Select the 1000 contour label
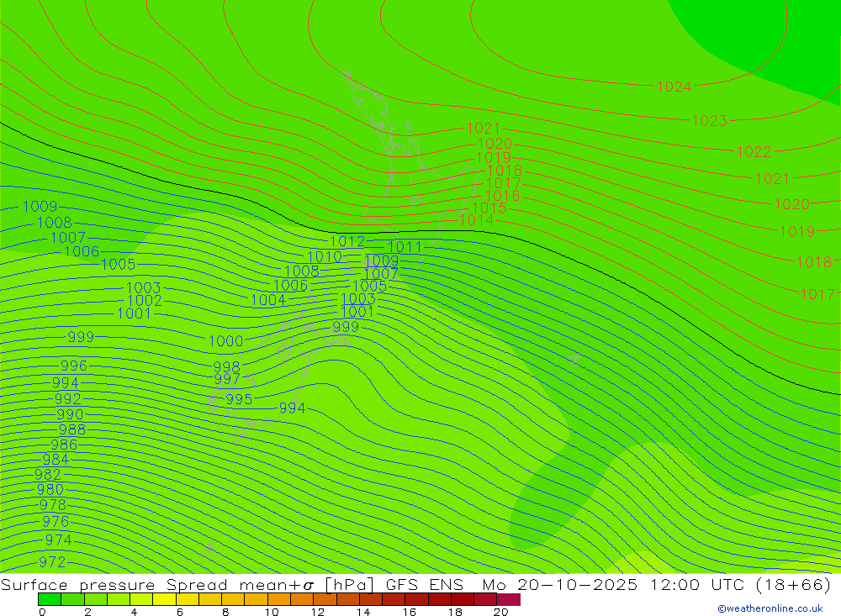Viewport: 841px width, 616px height. pyautogui.click(x=225, y=341)
